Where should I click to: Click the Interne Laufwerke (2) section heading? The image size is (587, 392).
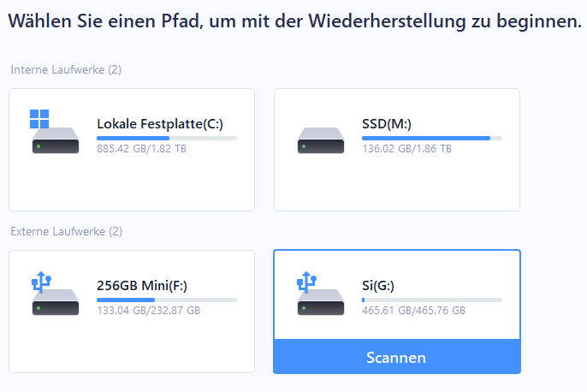[66, 69]
